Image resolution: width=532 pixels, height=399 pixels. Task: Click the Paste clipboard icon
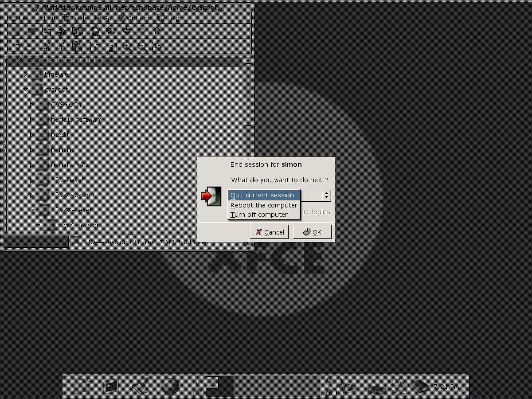coord(78,46)
